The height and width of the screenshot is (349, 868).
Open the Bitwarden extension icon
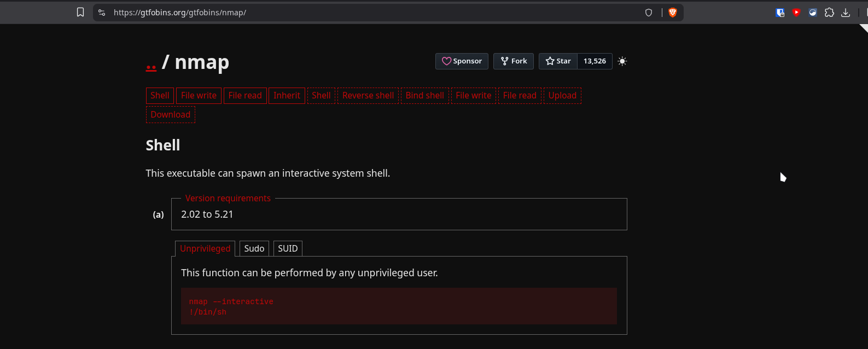click(780, 13)
